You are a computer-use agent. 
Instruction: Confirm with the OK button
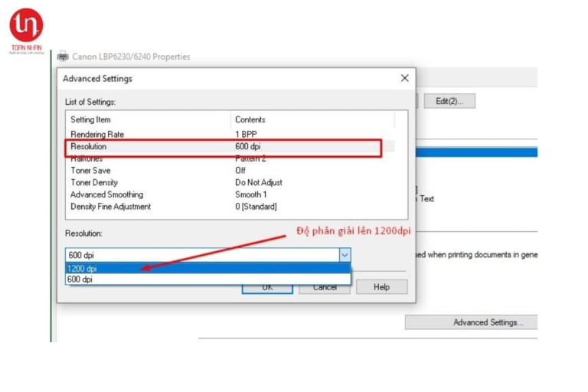coord(267,289)
